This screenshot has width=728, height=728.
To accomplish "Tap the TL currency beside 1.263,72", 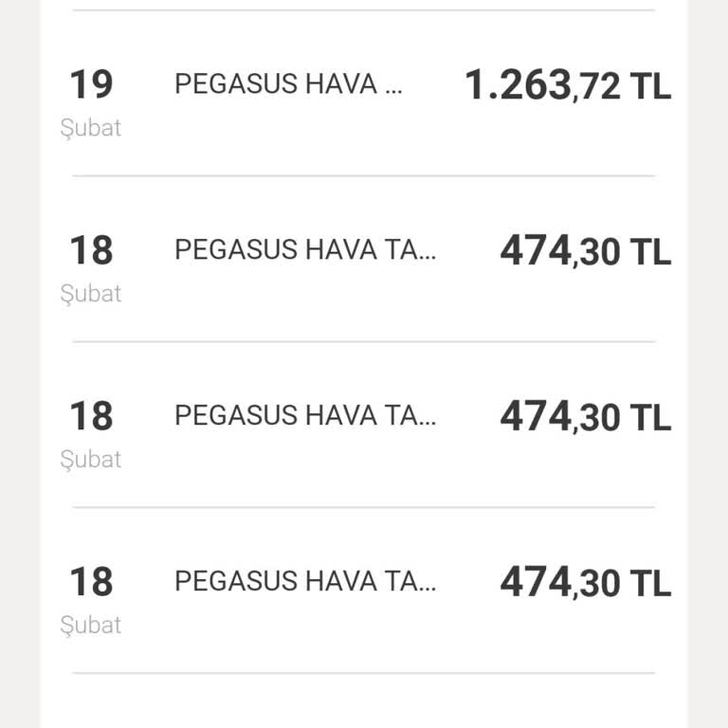I will click(x=651, y=87).
